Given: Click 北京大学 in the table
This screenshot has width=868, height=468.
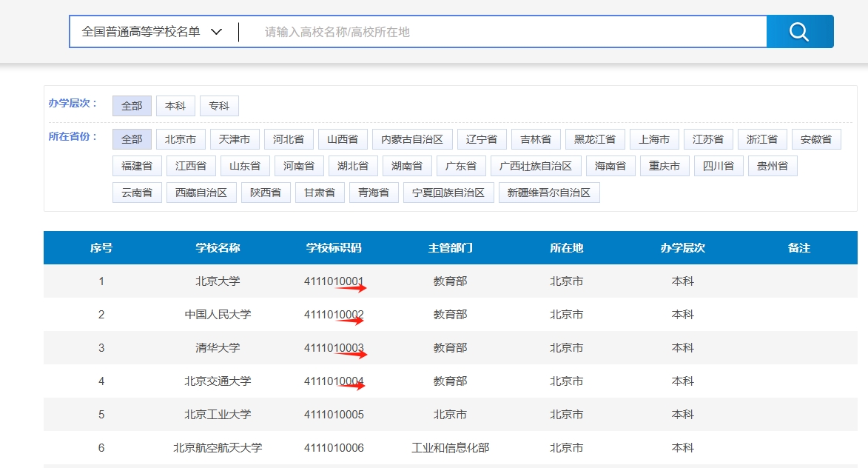Looking at the screenshot, I should tap(218, 281).
